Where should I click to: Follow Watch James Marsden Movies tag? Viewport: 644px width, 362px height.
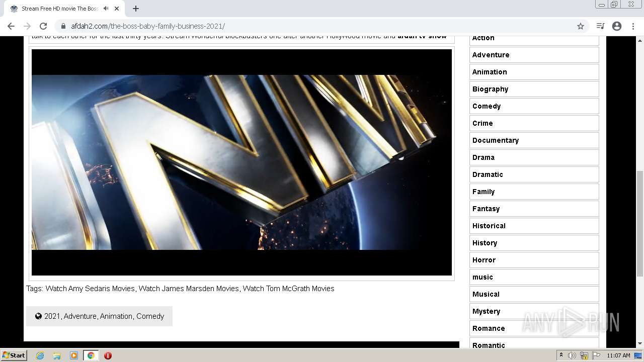(189, 289)
